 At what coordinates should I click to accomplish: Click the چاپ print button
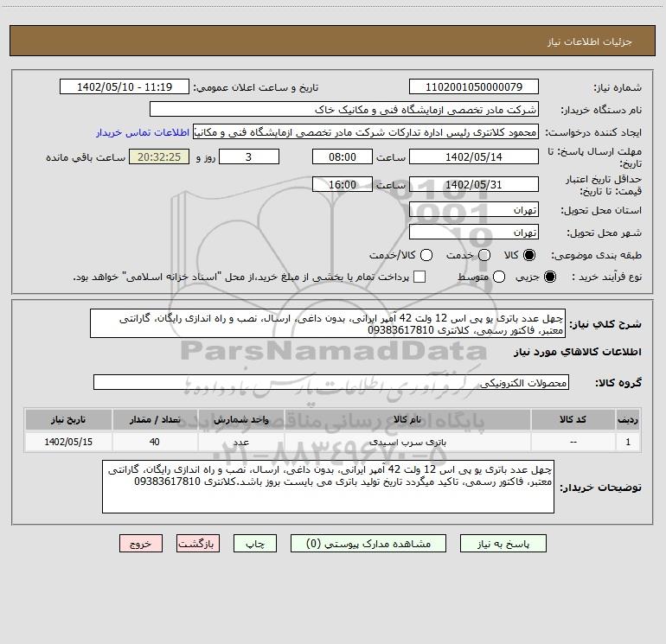pos(255,544)
